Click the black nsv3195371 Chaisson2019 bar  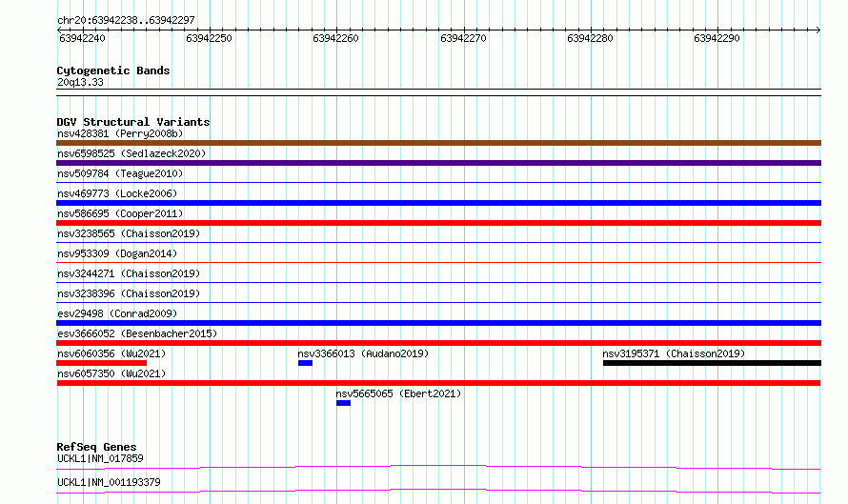(713, 363)
